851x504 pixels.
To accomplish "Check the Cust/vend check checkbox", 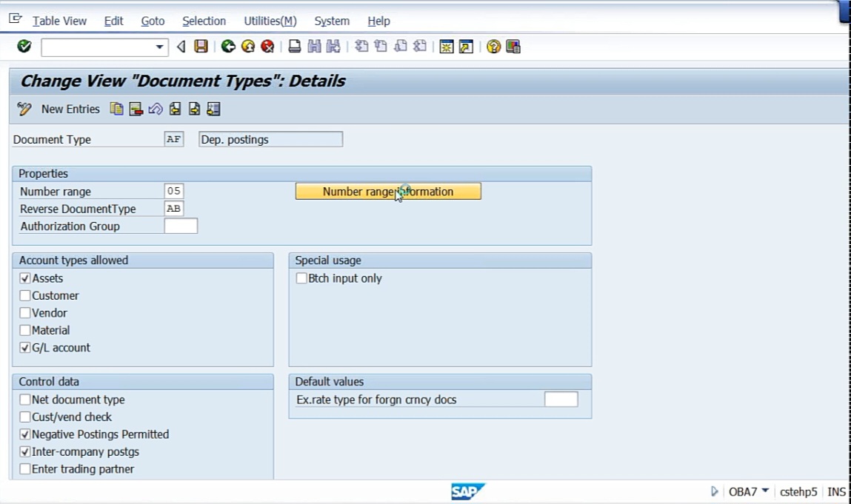I will 25,417.
